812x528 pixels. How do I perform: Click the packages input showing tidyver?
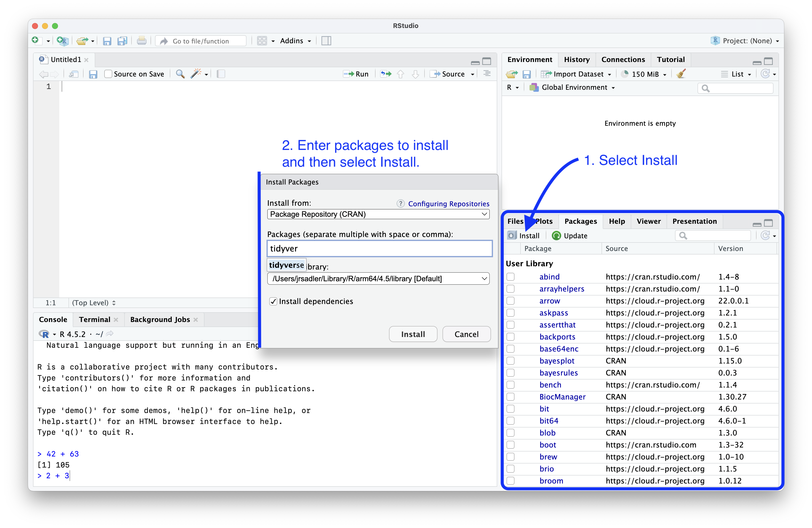(379, 249)
